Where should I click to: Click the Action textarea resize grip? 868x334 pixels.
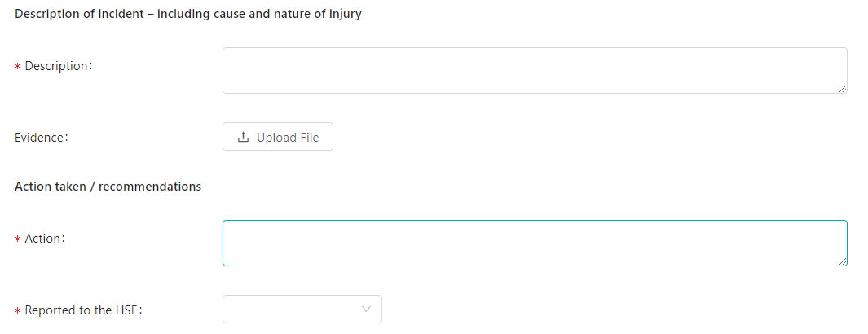[843, 261]
